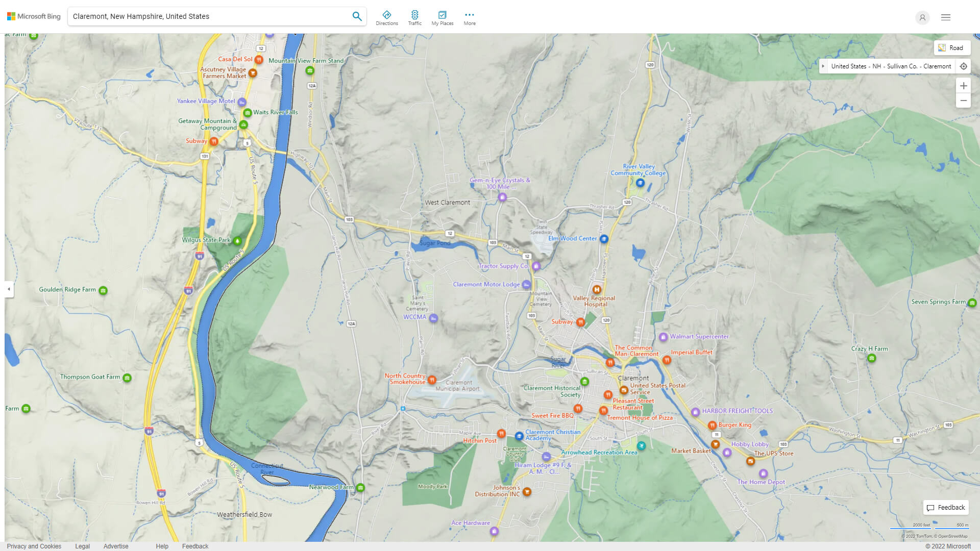Viewport: 980px width, 551px height.
Task: Open the Road map style selector
Action: [952, 47]
